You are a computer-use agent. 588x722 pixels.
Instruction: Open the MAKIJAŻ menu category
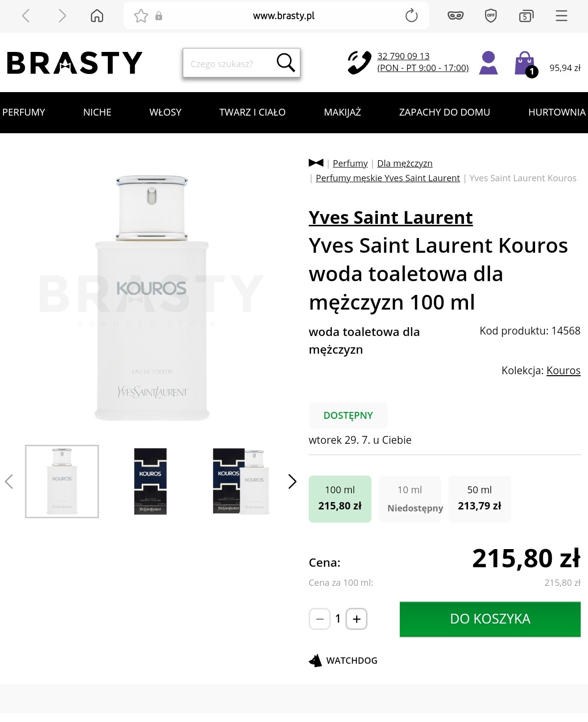click(343, 113)
